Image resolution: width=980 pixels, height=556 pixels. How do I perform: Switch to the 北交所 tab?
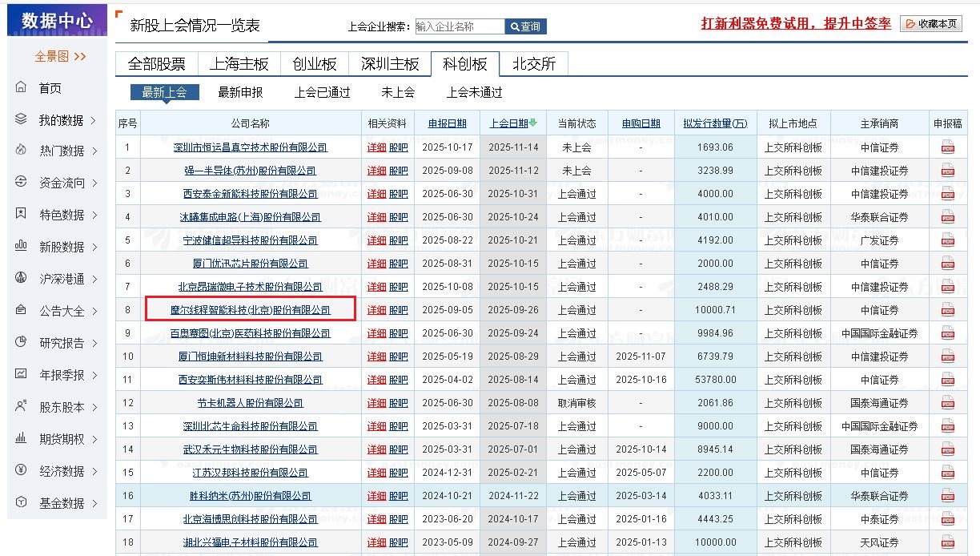click(534, 64)
